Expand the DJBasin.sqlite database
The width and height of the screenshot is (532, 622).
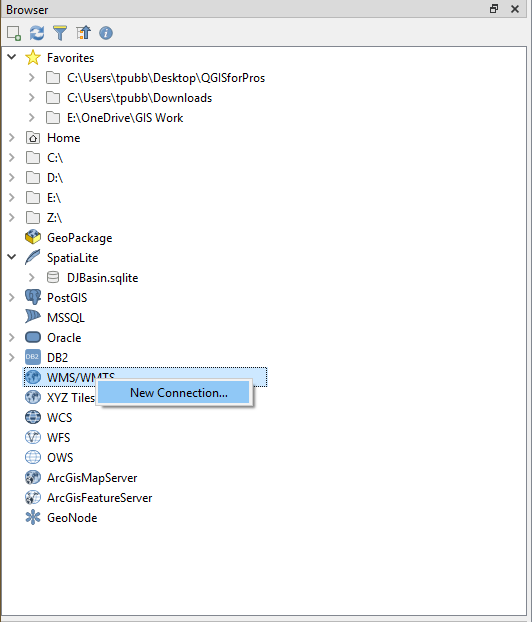click(32, 277)
